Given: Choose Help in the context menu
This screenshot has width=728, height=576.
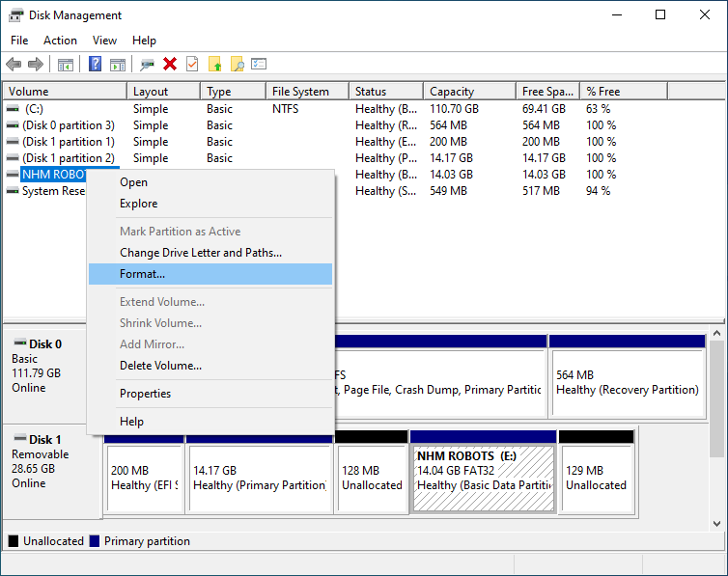Looking at the screenshot, I should [x=210, y=422].
